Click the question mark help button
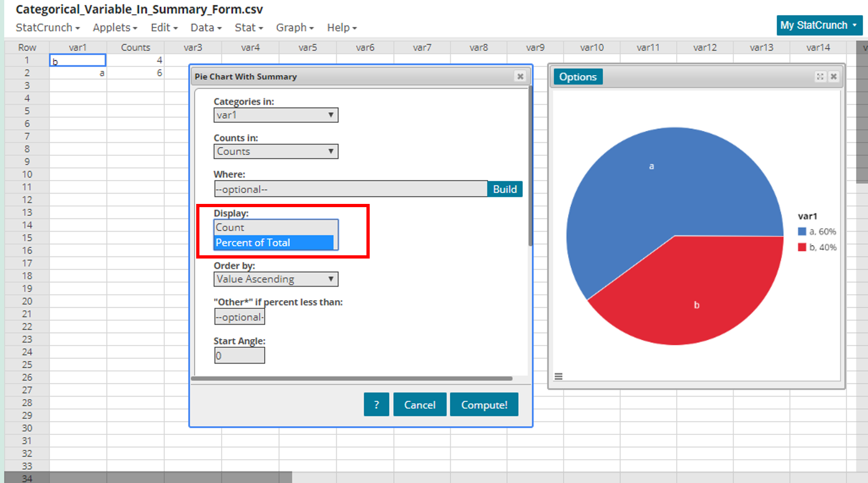Image resolution: width=868 pixels, height=483 pixels. click(376, 405)
